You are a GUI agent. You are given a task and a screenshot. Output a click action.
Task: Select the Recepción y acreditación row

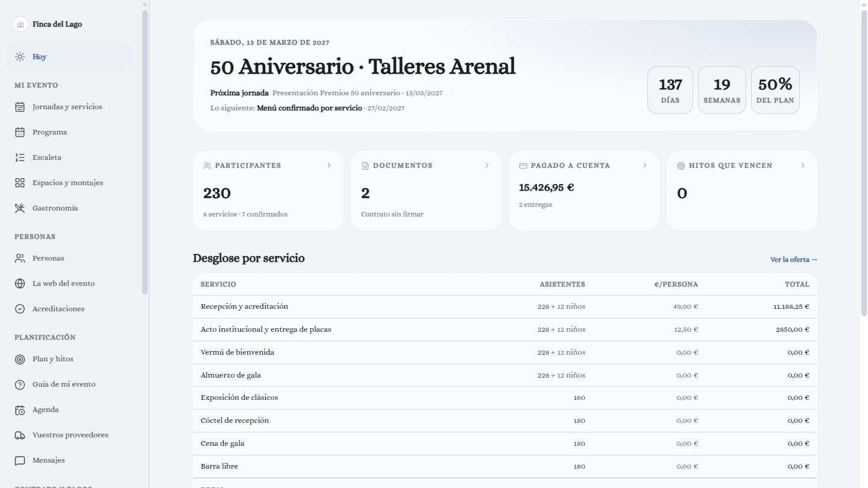coord(505,306)
